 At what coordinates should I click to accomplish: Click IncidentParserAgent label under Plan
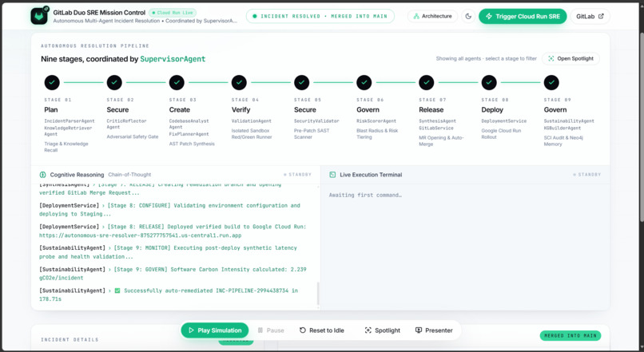click(70, 121)
